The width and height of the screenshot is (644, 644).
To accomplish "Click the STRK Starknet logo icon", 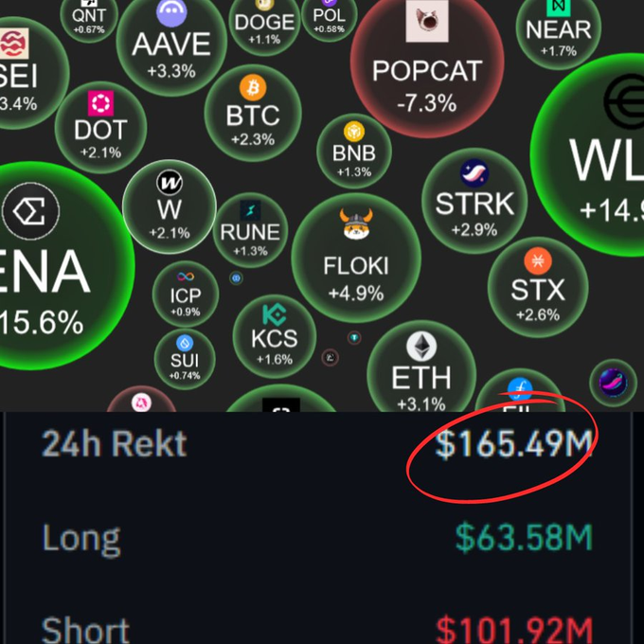I will [x=474, y=173].
